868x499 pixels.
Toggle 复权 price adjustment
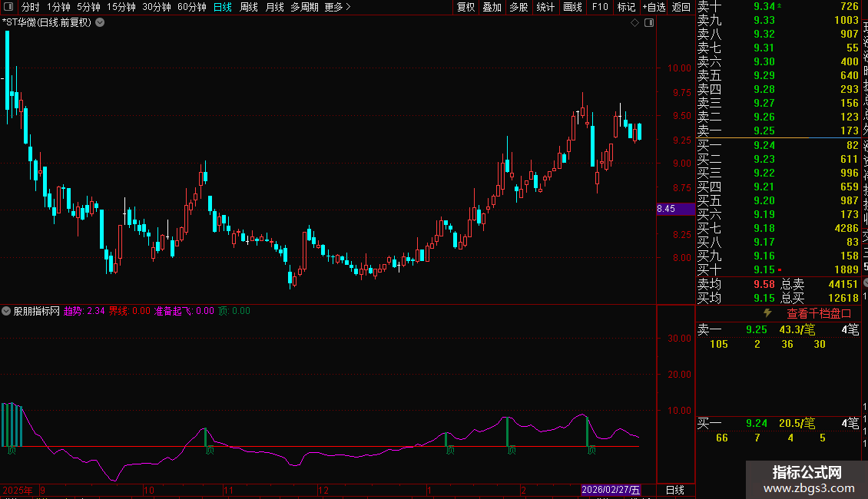pyautogui.click(x=465, y=7)
